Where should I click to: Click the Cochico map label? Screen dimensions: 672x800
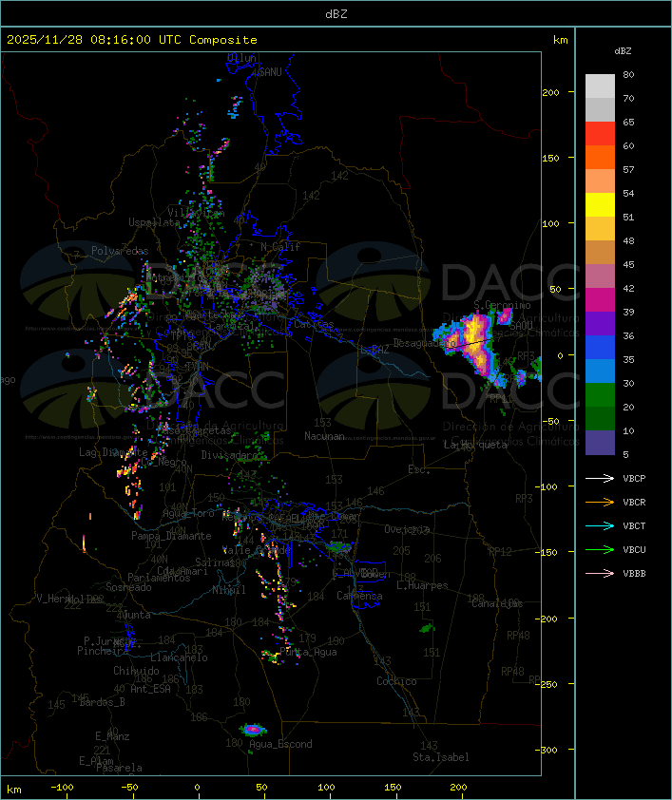[396, 681]
